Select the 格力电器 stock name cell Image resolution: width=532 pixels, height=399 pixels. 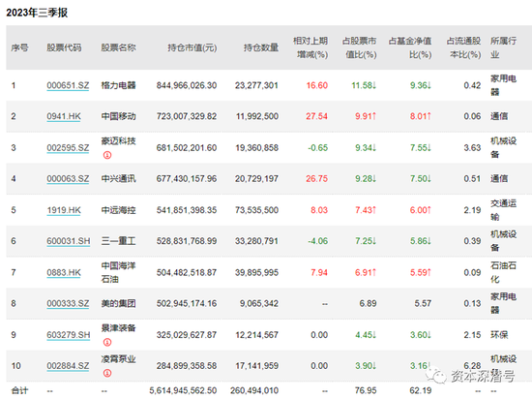point(118,85)
